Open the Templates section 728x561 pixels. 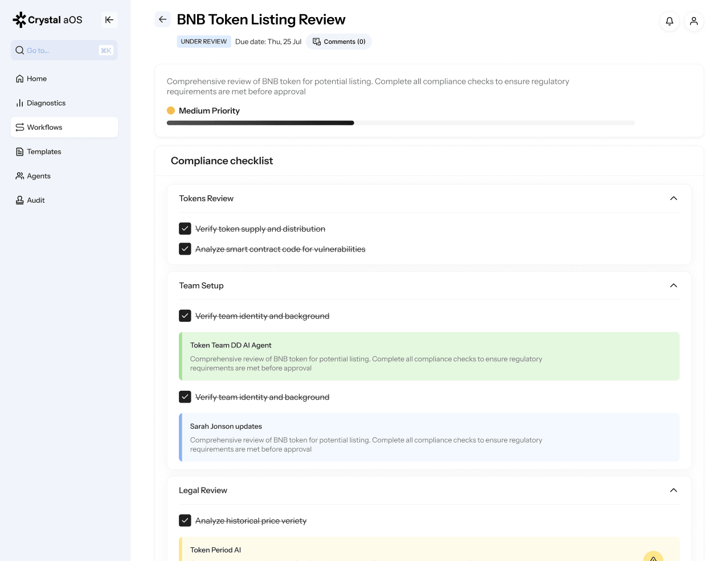[x=43, y=151]
